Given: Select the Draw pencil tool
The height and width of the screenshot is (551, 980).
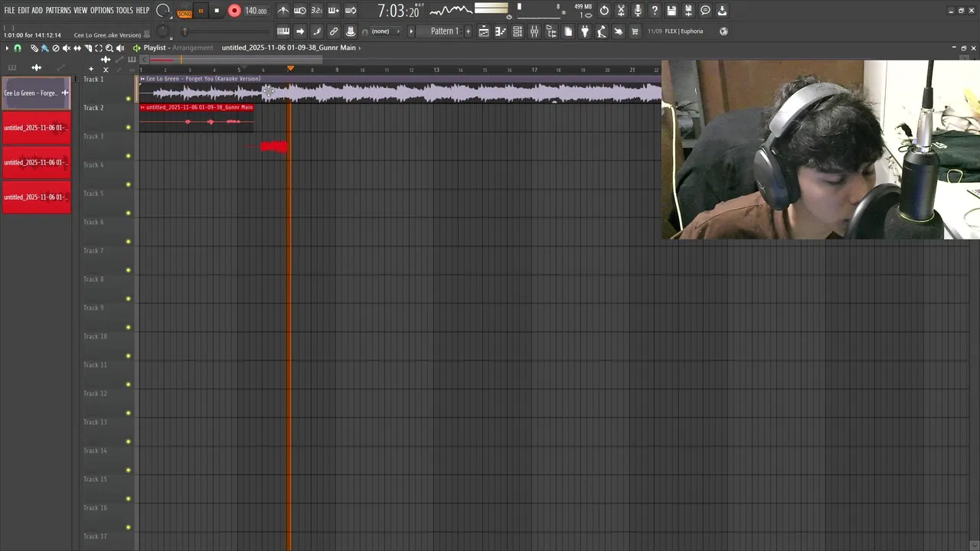Looking at the screenshot, I should click(34, 48).
